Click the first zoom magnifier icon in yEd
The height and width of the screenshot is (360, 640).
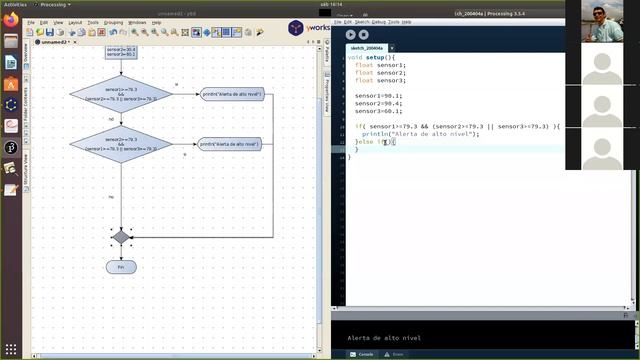coord(135,32)
